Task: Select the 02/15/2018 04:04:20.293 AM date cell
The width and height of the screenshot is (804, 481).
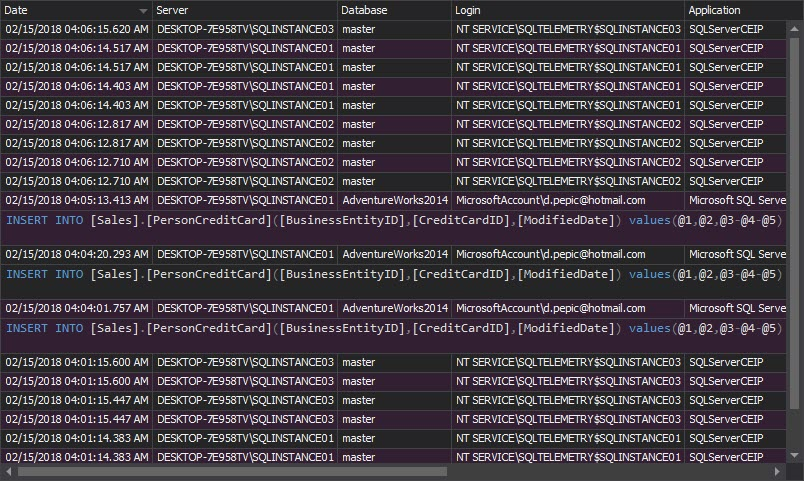Action: coord(76,254)
